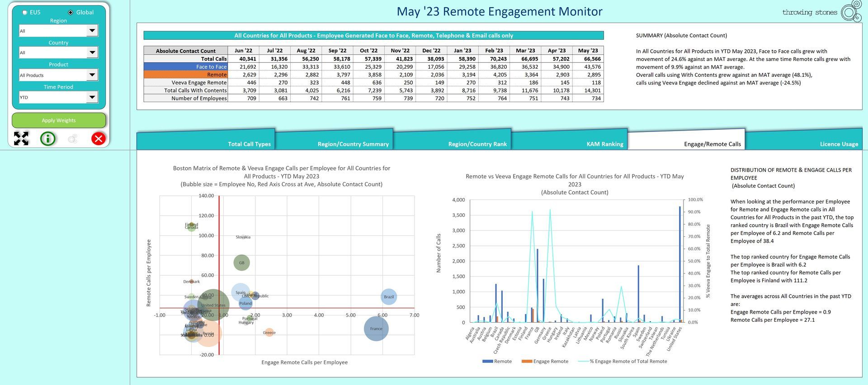Click the Boston Matrix chart title

point(282,176)
